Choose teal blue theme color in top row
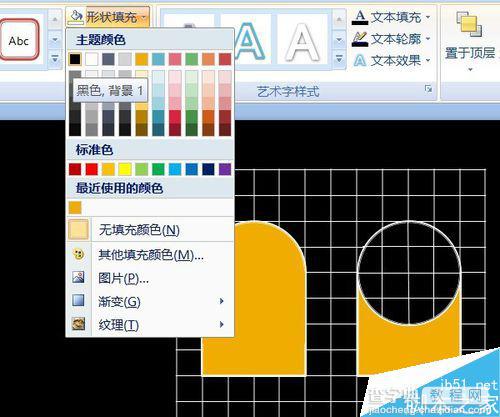The width and height of the screenshot is (500, 417). click(x=158, y=59)
